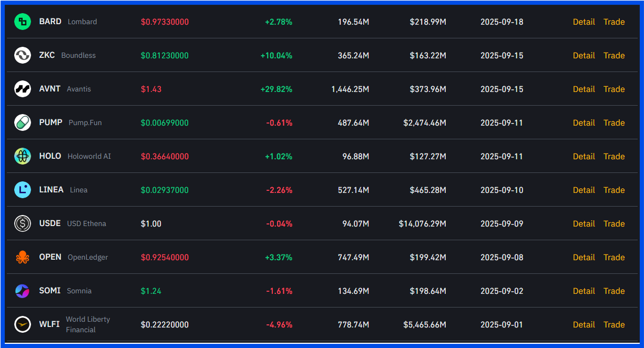Trade HOLO Holoworld AI
Image resolution: width=644 pixels, height=348 pixels.
coord(614,156)
